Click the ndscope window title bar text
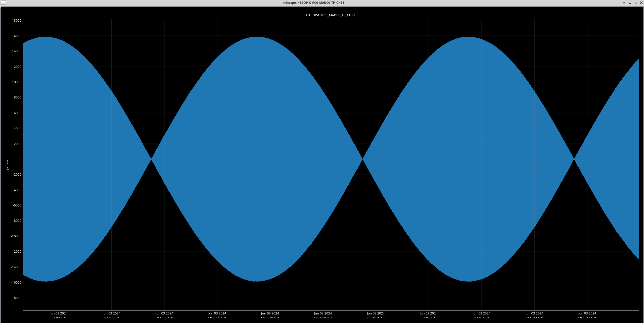Image resolution: width=644 pixels, height=323 pixels. 313,3
